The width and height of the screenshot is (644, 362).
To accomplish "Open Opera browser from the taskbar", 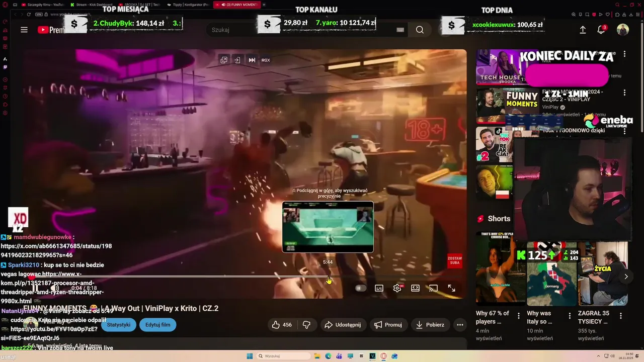I will click(383, 356).
